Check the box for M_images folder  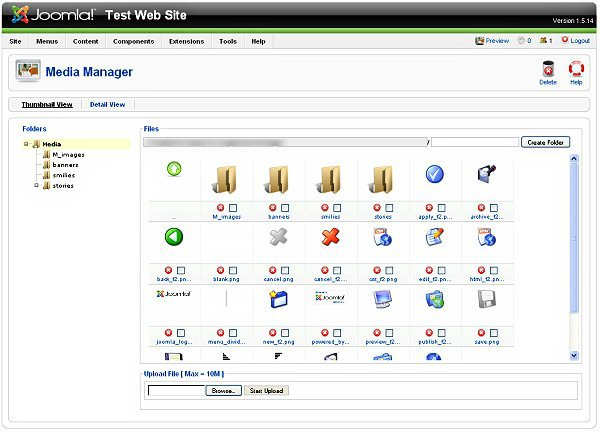[x=233, y=208]
